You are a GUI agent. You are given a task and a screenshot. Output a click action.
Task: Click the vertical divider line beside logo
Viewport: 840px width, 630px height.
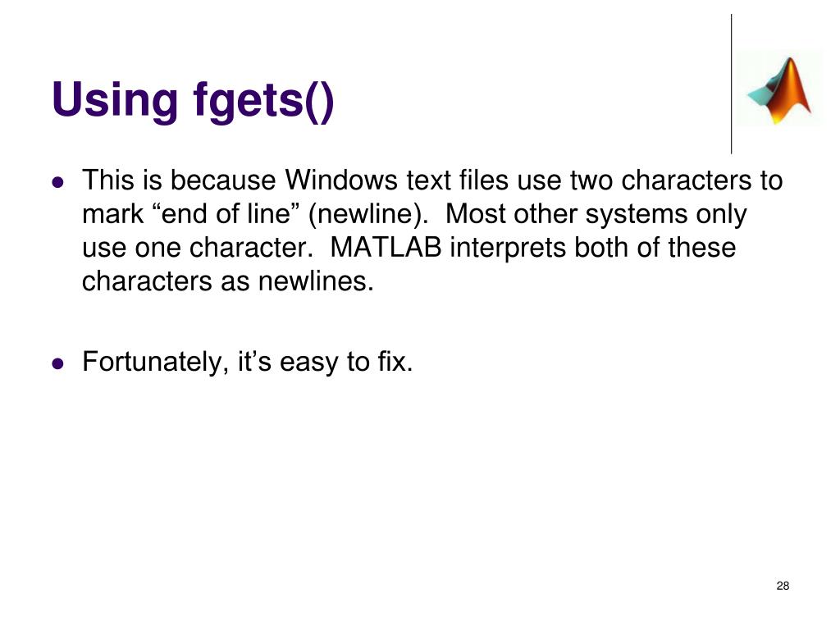(x=731, y=84)
